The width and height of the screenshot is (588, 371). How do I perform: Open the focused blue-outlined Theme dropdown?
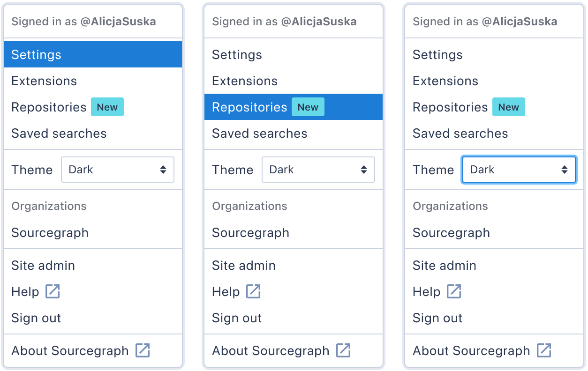(519, 170)
